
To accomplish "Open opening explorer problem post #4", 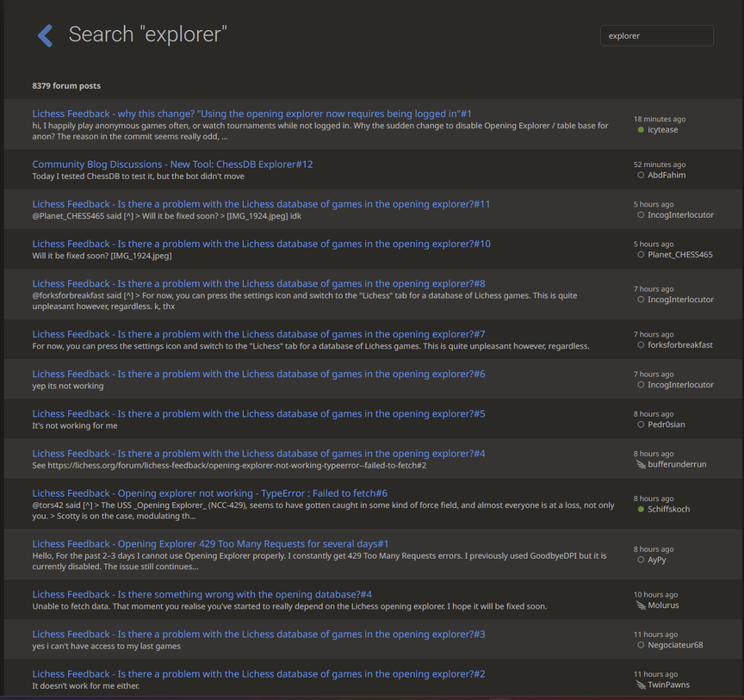I will (258, 454).
